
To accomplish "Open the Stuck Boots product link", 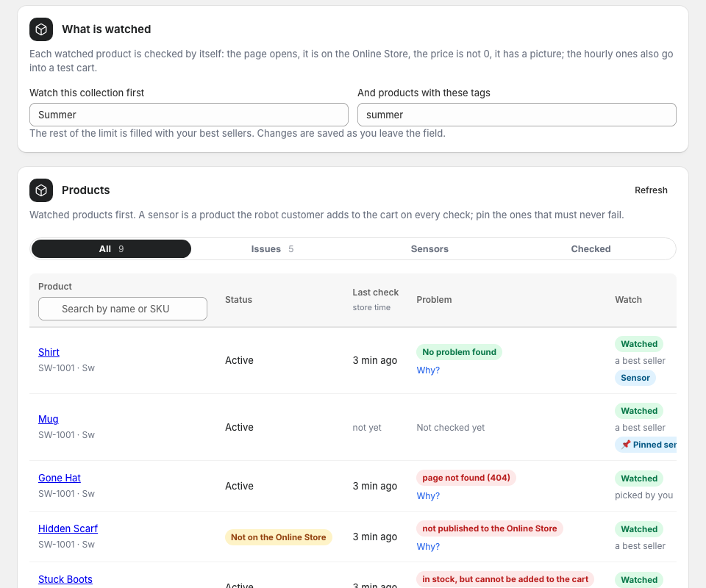I will pyautogui.click(x=65, y=579).
